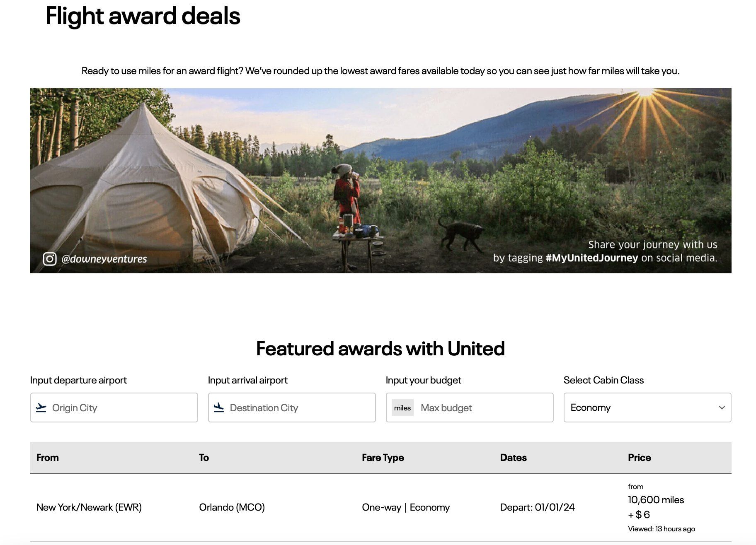This screenshot has height=545, width=756.
Task: Sort by the To column header
Action: [x=204, y=458]
